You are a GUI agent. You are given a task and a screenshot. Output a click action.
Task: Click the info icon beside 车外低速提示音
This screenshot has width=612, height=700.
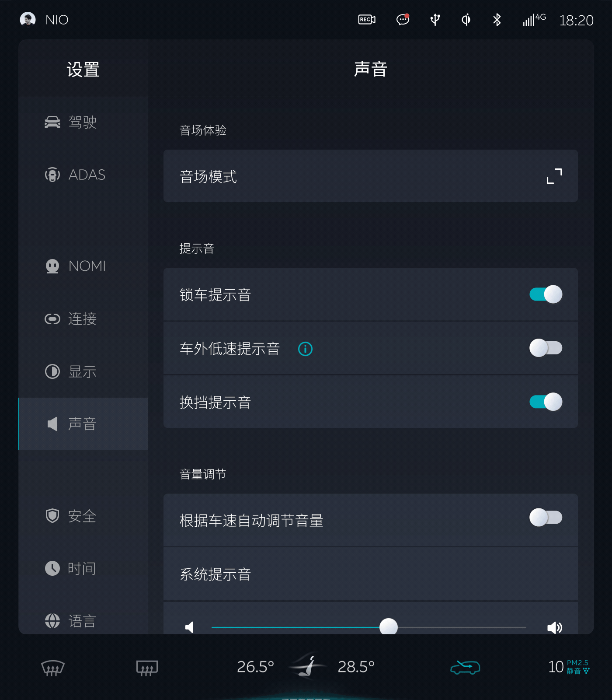(305, 349)
